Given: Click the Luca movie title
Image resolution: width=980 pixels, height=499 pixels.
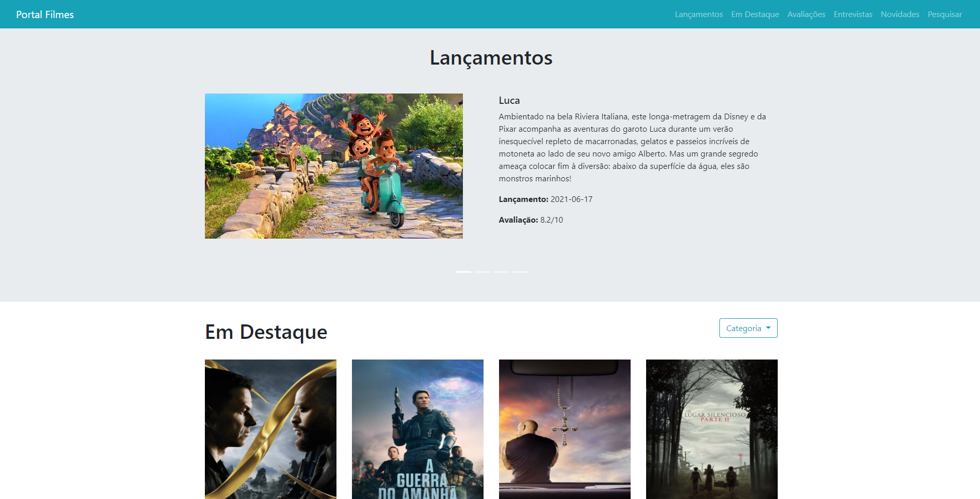Looking at the screenshot, I should tap(509, 101).
